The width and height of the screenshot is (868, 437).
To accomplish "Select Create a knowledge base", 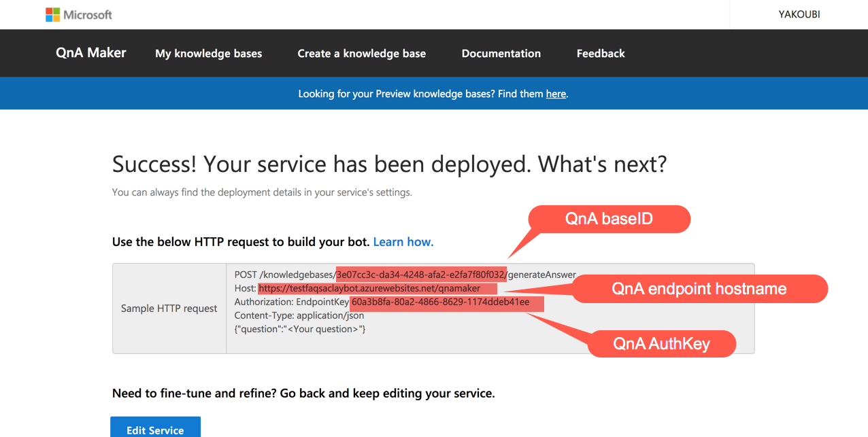I will click(x=362, y=53).
